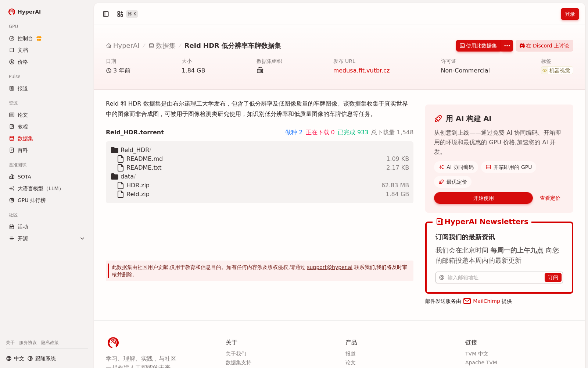Open footer 报道 link under 产品
This screenshot has height=368, width=588.
[x=351, y=354]
